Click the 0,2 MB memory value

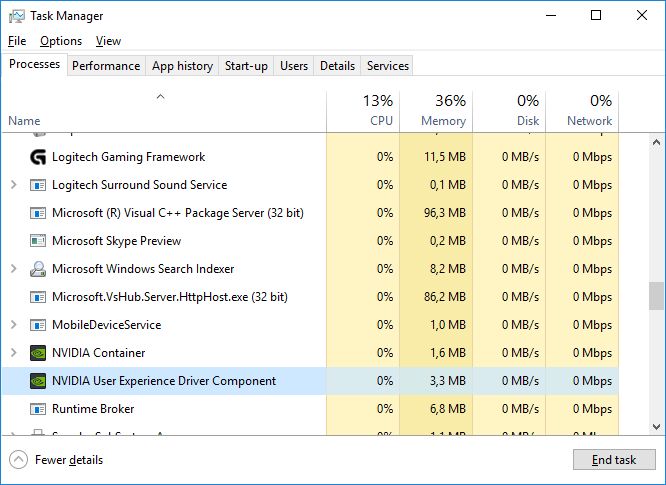[x=448, y=241]
